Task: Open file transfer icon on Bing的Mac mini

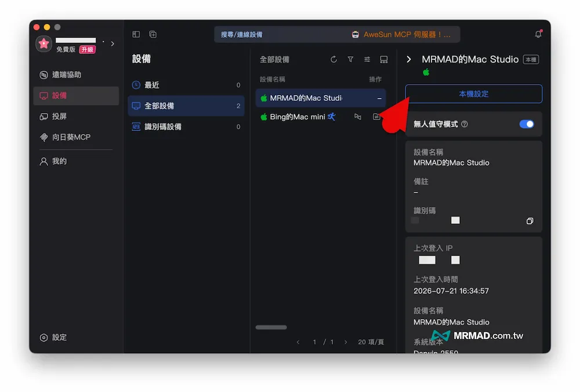Action: [x=376, y=117]
